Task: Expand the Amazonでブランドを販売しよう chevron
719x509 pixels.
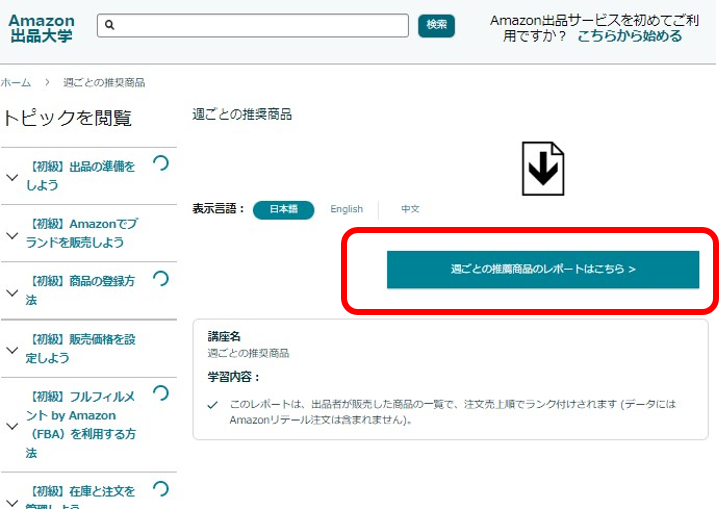Action: (x=12, y=235)
